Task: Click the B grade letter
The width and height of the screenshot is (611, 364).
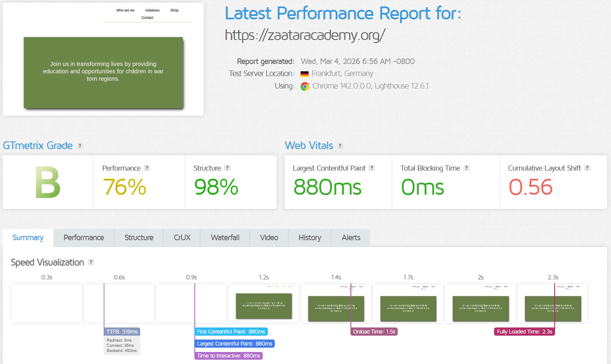Action: tap(48, 183)
